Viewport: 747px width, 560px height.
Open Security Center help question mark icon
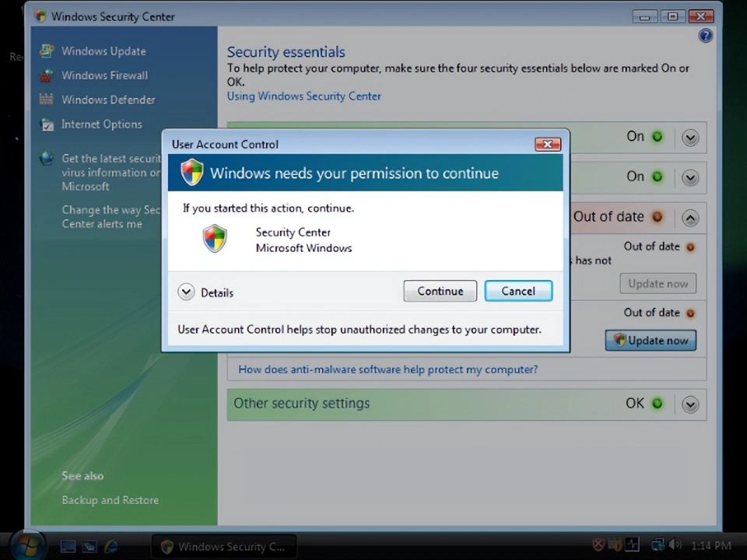[705, 36]
